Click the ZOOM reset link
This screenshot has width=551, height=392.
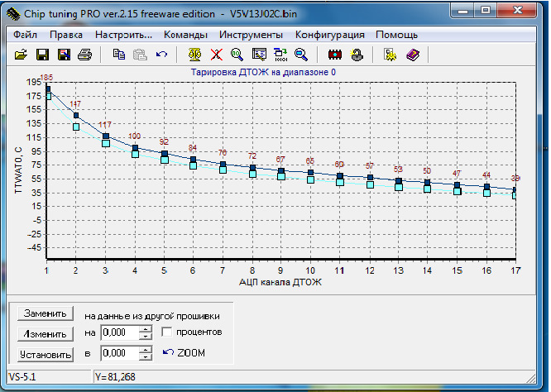click(184, 353)
